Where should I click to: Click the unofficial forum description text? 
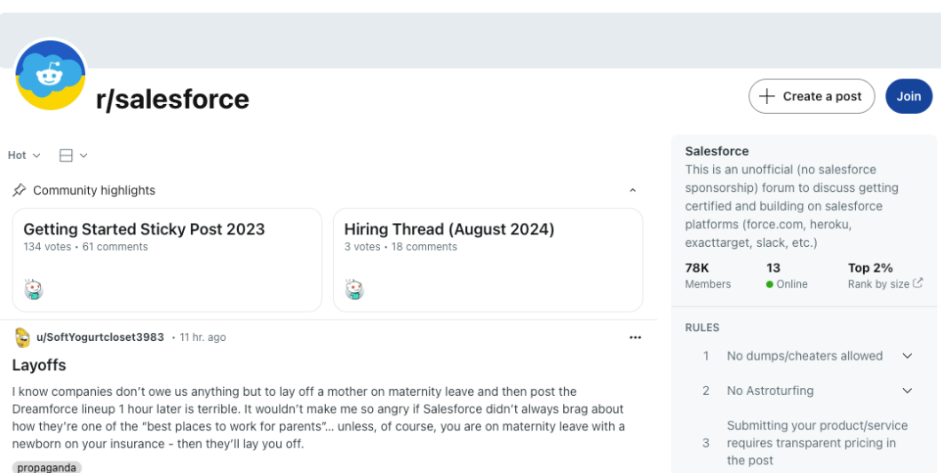pyautogui.click(x=792, y=206)
